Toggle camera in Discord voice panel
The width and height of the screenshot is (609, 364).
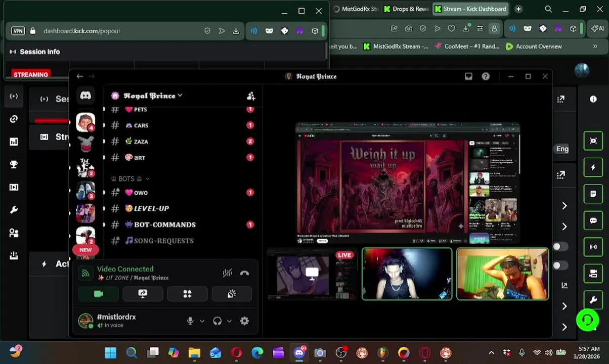(x=98, y=294)
